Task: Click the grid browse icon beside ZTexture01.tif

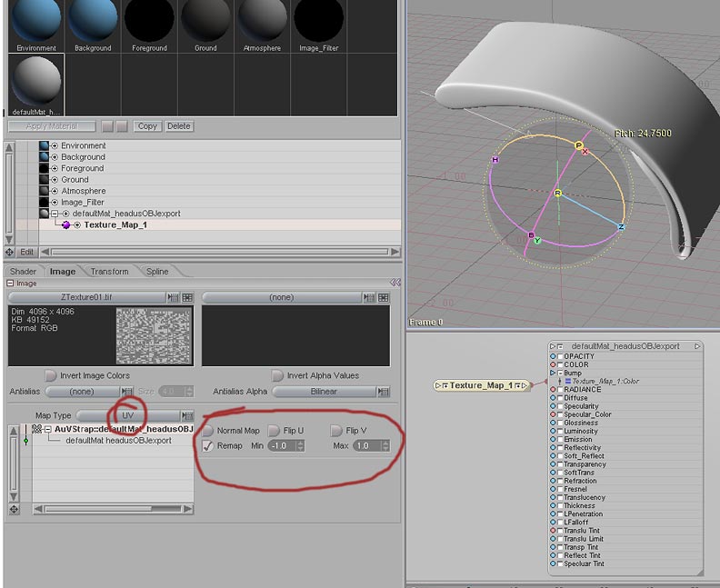Action: (x=187, y=297)
